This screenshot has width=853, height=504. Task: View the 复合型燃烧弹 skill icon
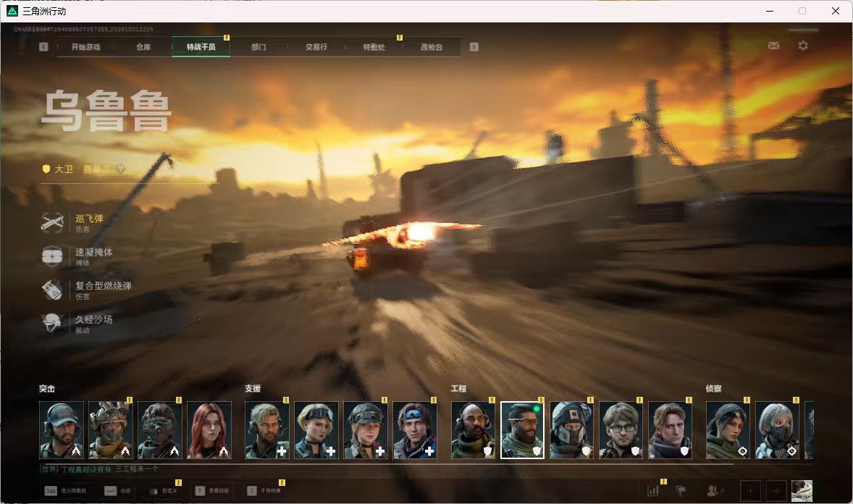point(53,290)
